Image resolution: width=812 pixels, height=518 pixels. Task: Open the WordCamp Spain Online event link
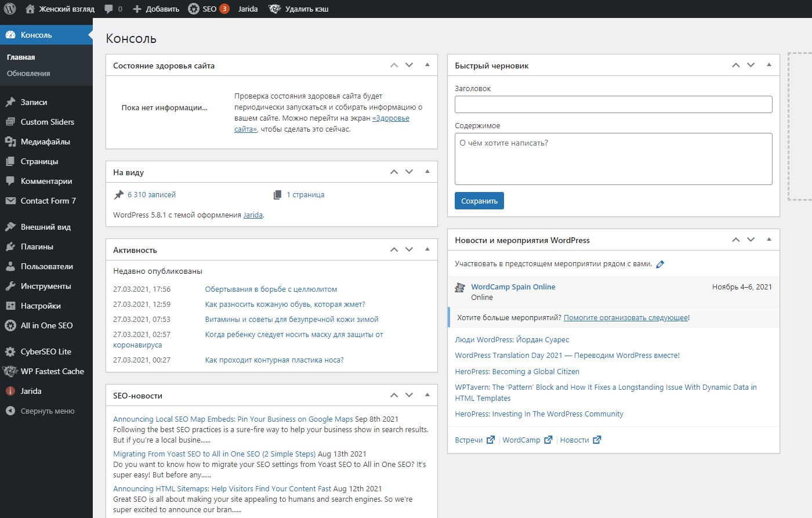[513, 287]
